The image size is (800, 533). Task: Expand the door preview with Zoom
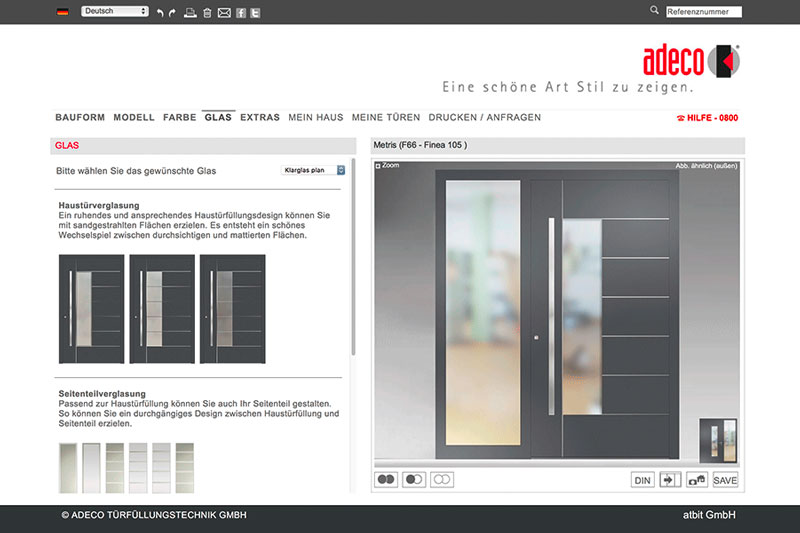pos(387,165)
